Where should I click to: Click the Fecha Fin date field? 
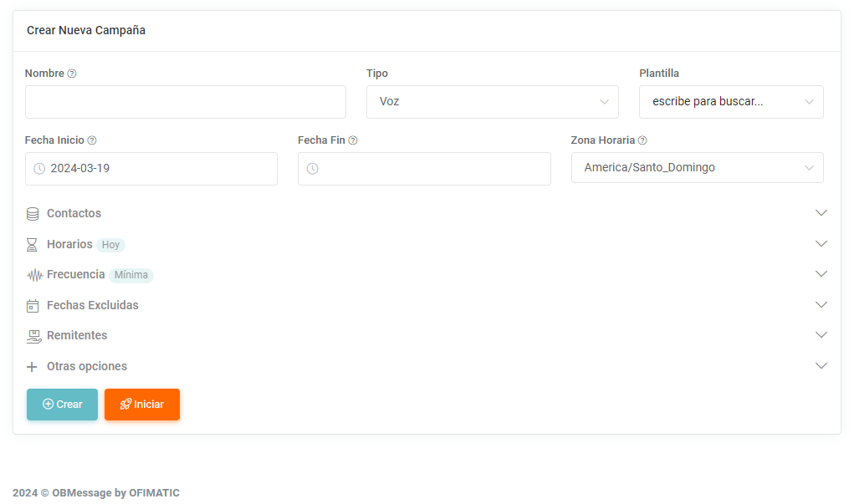(x=424, y=169)
